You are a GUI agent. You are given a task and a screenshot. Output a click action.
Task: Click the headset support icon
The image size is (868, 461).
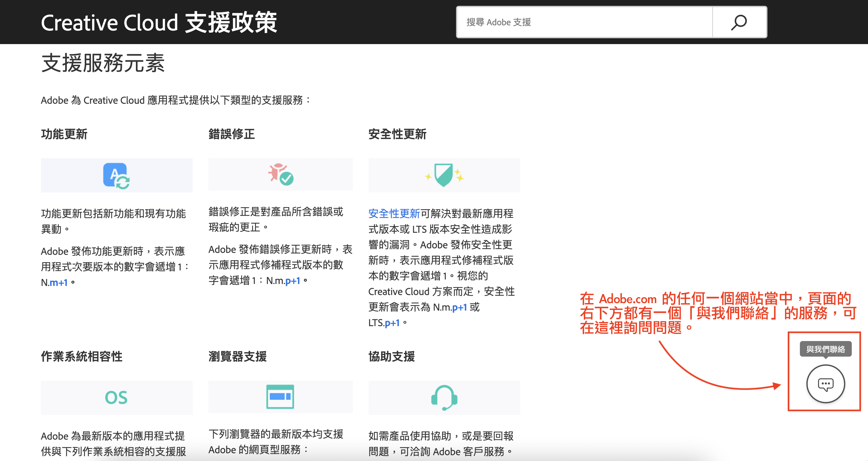[444, 397]
